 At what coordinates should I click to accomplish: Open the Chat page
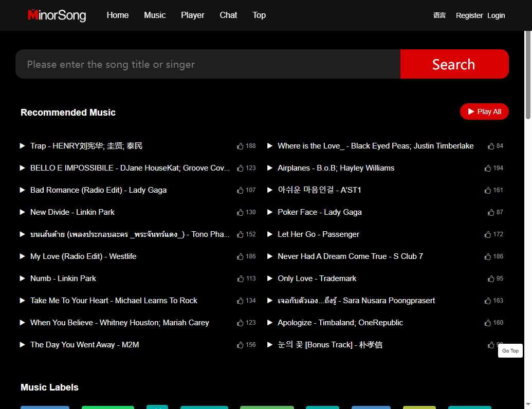coord(228,15)
